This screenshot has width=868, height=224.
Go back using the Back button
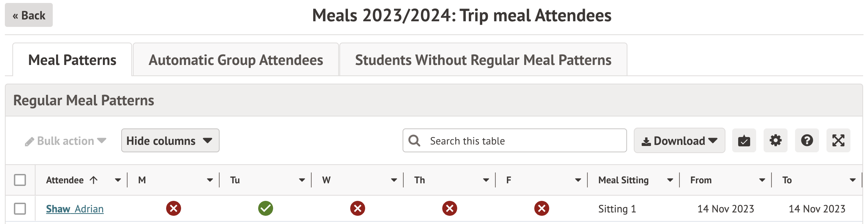(x=29, y=15)
